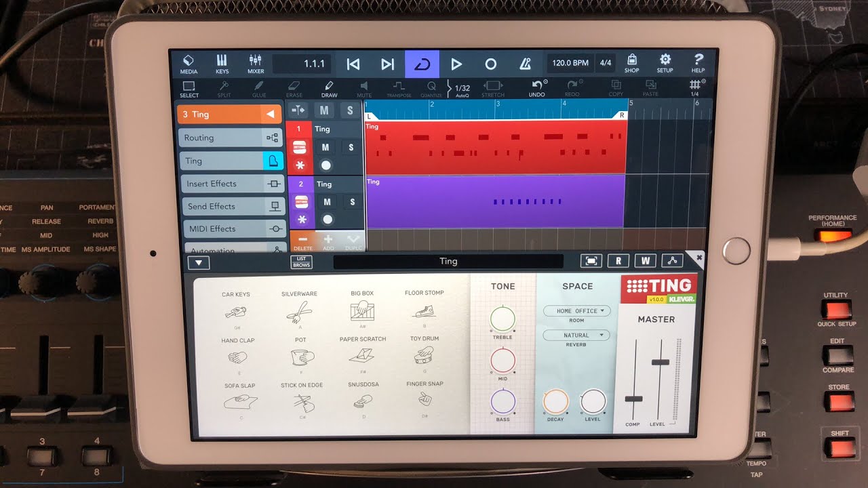Toggle global solo S above track list
This screenshot has height=488, width=868.
[350, 110]
